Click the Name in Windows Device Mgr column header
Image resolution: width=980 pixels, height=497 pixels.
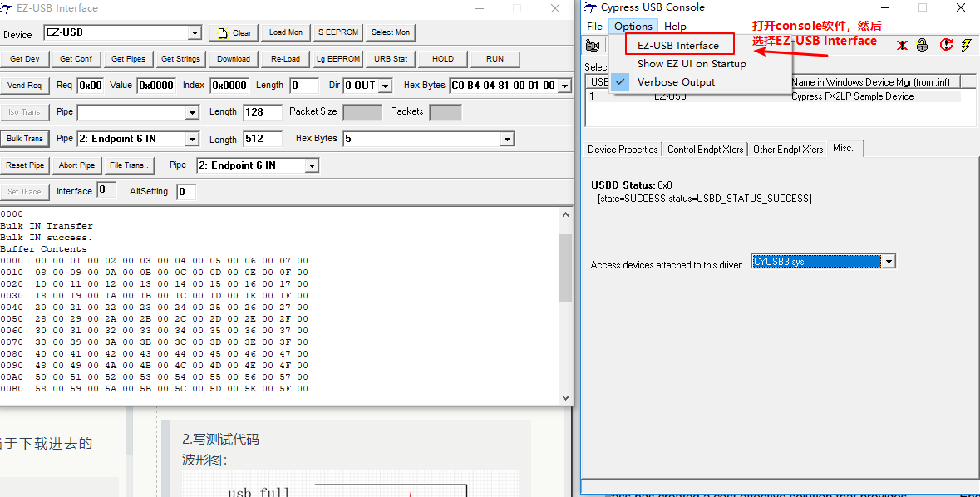875,82
